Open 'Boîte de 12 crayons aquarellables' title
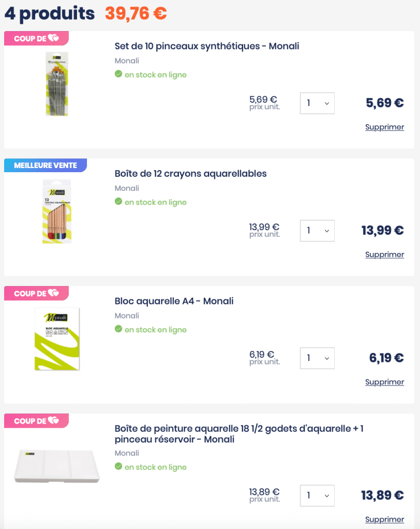Image resolution: width=420 pixels, height=529 pixels. pos(190,174)
